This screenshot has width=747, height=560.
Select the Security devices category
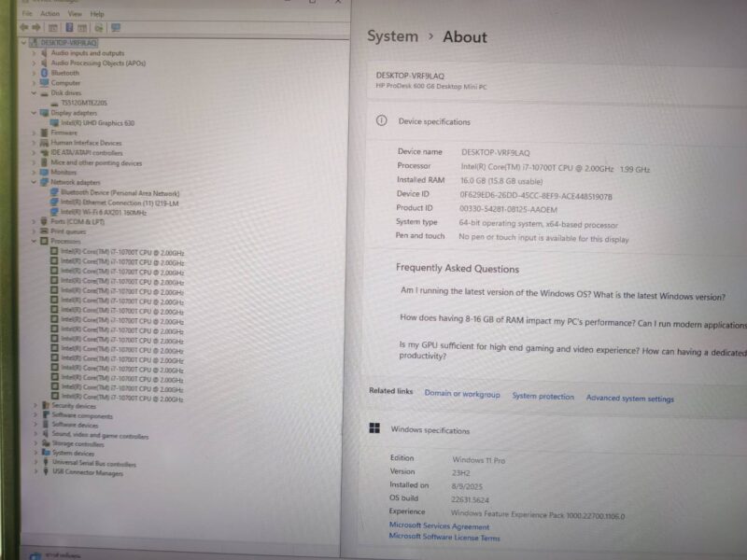[x=74, y=406]
